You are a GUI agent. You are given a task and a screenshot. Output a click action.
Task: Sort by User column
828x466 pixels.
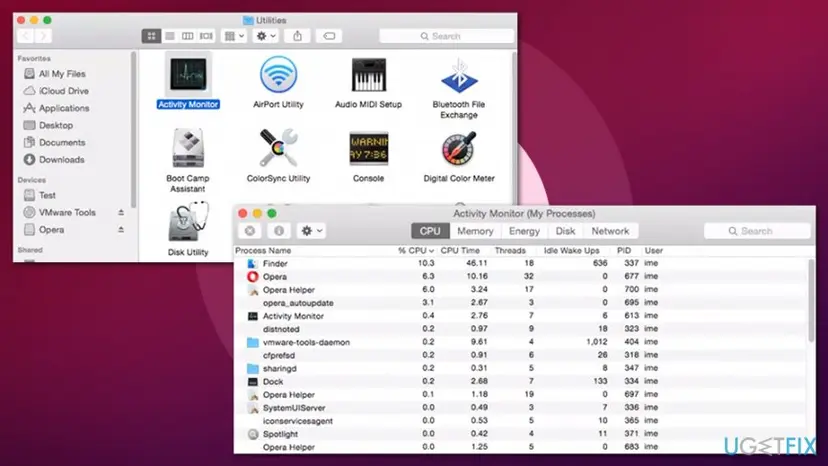(x=653, y=250)
